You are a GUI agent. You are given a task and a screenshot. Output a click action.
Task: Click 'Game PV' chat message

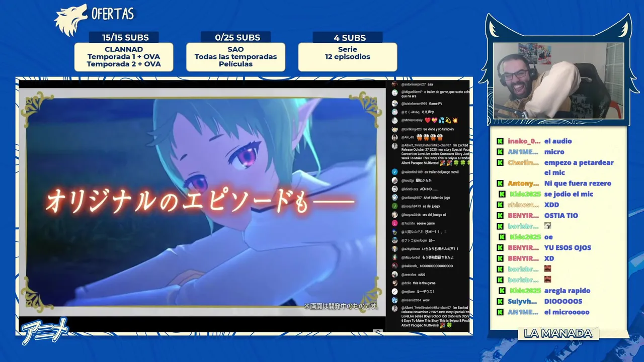[x=436, y=104]
